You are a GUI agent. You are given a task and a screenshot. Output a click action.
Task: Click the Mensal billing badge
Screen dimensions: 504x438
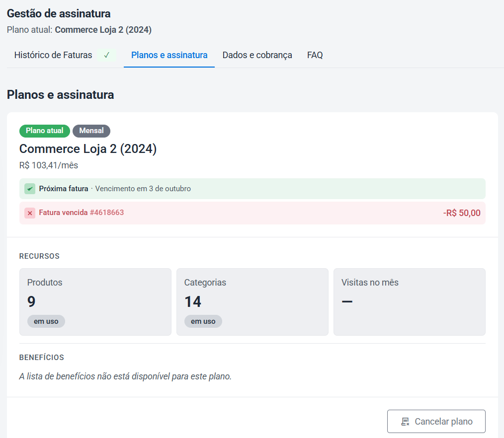point(91,131)
